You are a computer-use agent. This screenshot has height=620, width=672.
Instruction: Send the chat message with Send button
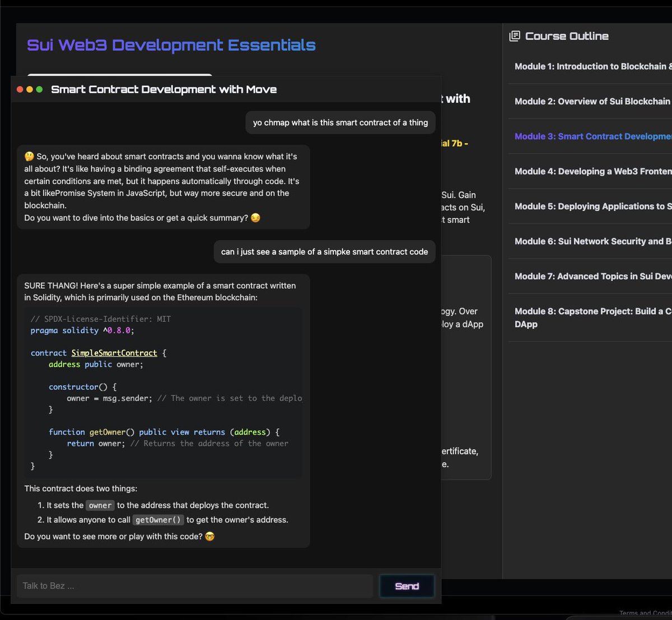pos(407,586)
